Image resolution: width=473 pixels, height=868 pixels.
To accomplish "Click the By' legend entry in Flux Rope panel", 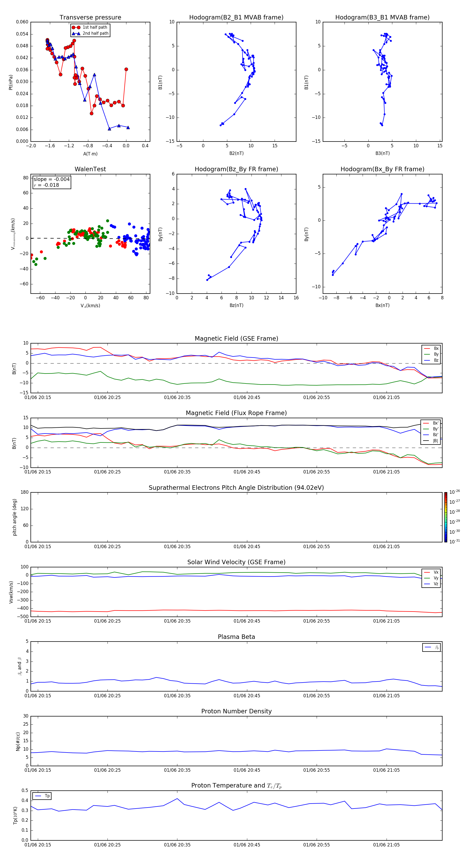I will point(431,429).
